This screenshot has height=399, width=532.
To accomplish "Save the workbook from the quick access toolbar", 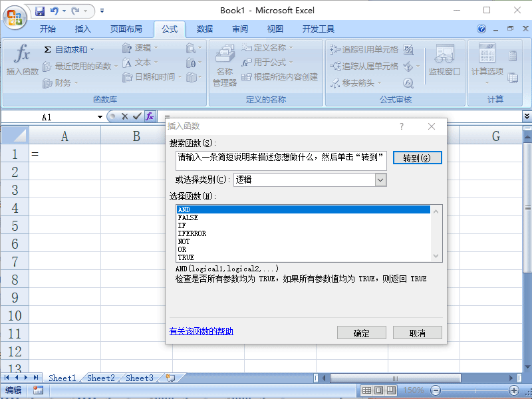I will pyautogui.click(x=40, y=11).
